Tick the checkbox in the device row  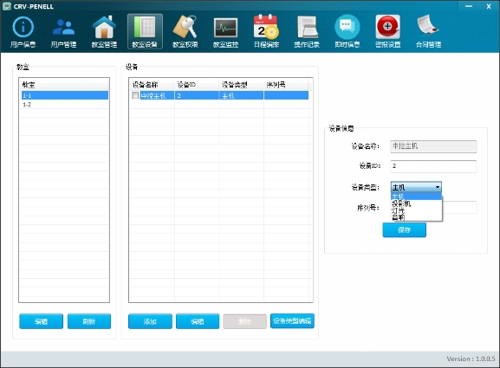coord(135,96)
